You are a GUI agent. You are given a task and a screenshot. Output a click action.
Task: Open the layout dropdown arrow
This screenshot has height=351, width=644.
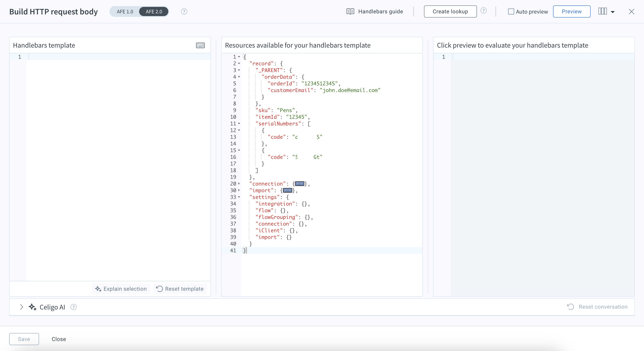click(613, 12)
